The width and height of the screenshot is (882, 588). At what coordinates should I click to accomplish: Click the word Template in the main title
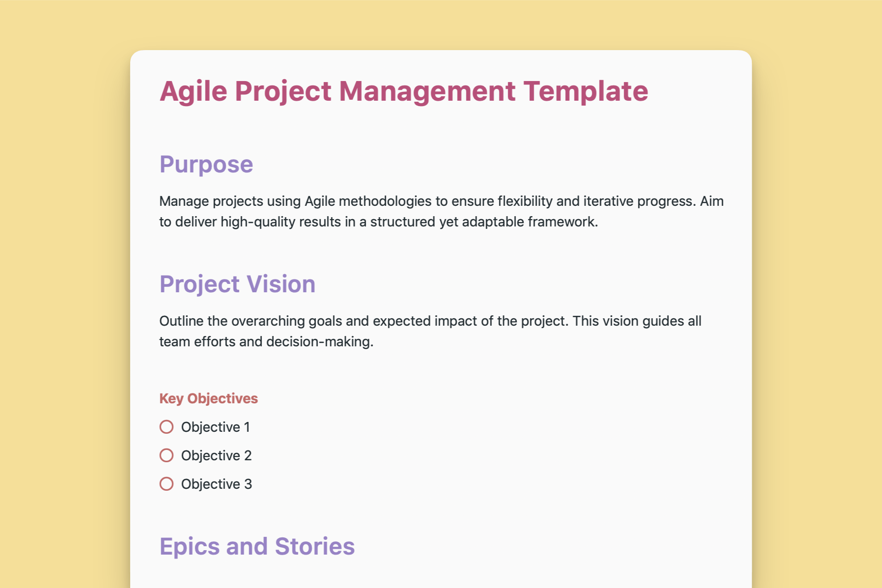point(586,91)
